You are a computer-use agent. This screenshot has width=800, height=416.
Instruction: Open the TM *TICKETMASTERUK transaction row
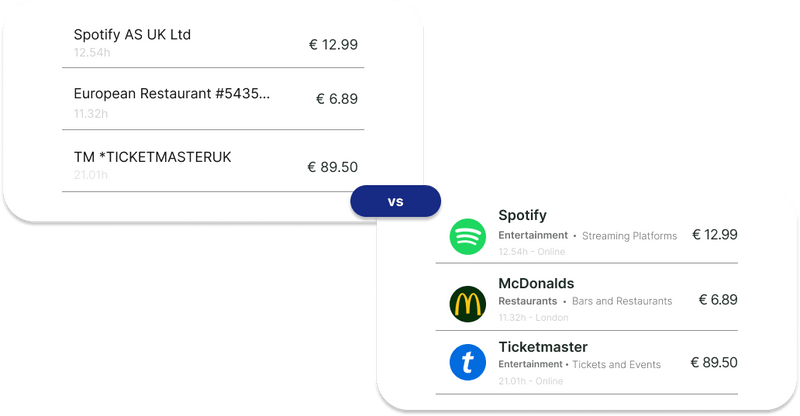[x=152, y=157]
